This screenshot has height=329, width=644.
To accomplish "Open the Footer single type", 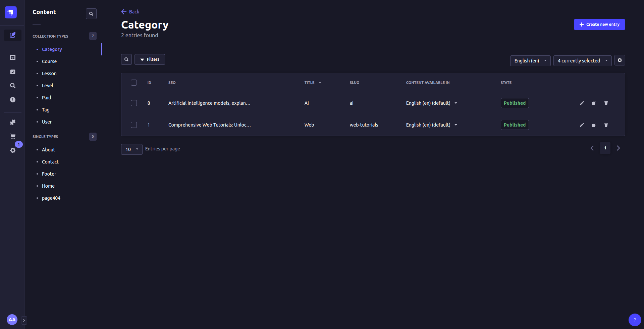I will pos(49,174).
